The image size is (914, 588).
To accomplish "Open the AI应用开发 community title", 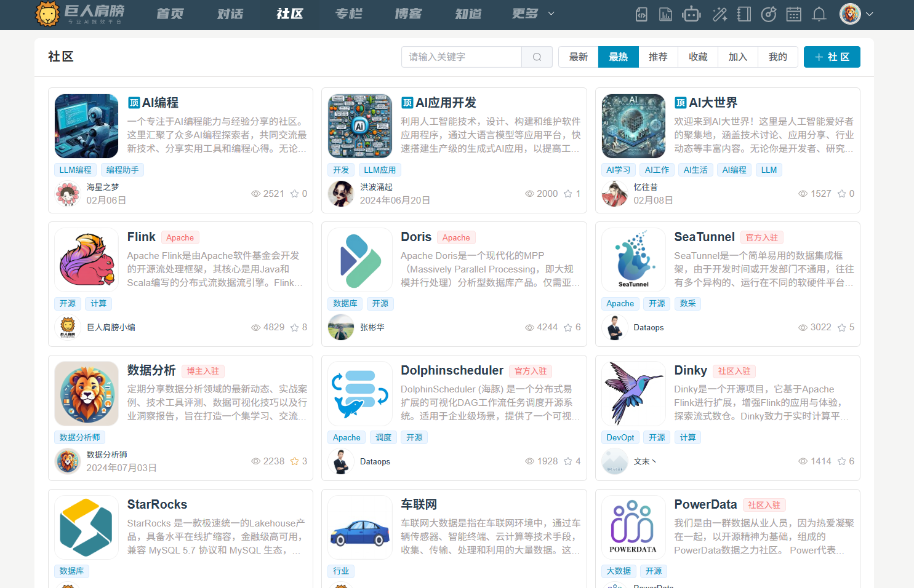I will click(446, 103).
